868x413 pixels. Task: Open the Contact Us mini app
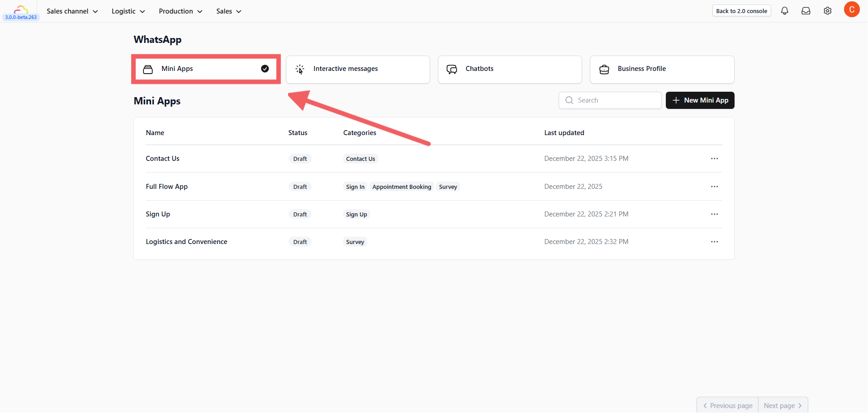coord(162,159)
